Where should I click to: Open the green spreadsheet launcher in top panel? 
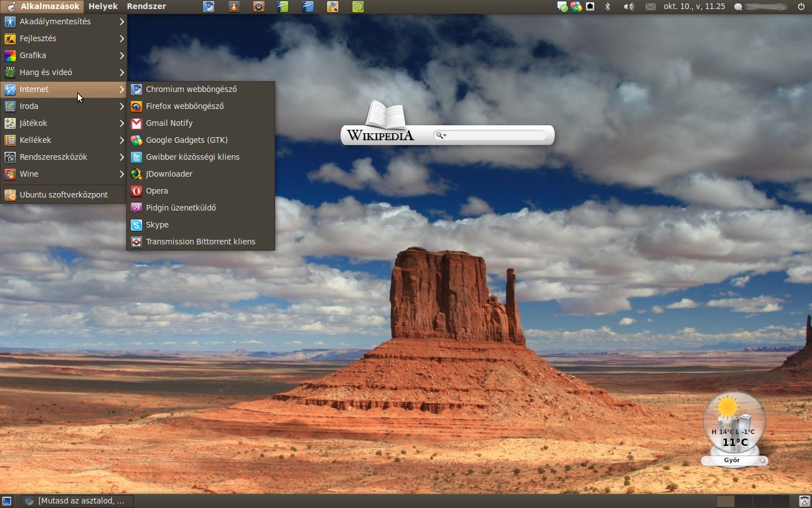pos(283,7)
